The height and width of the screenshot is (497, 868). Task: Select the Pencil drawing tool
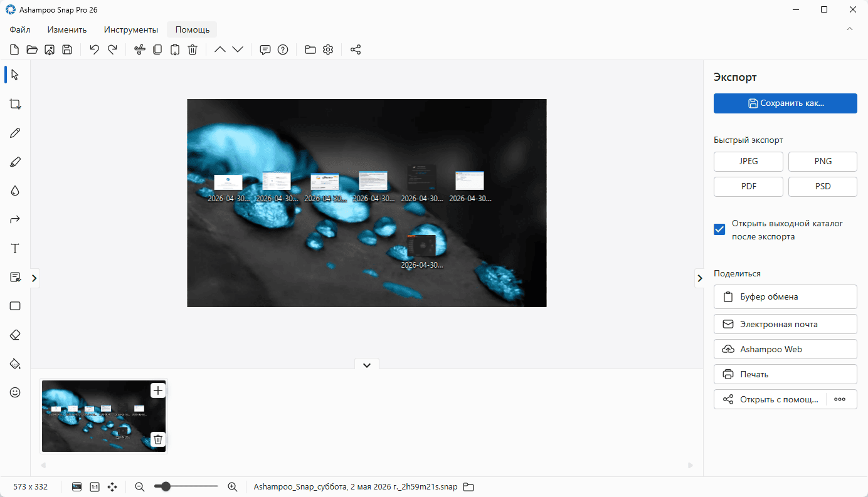point(15,133)
